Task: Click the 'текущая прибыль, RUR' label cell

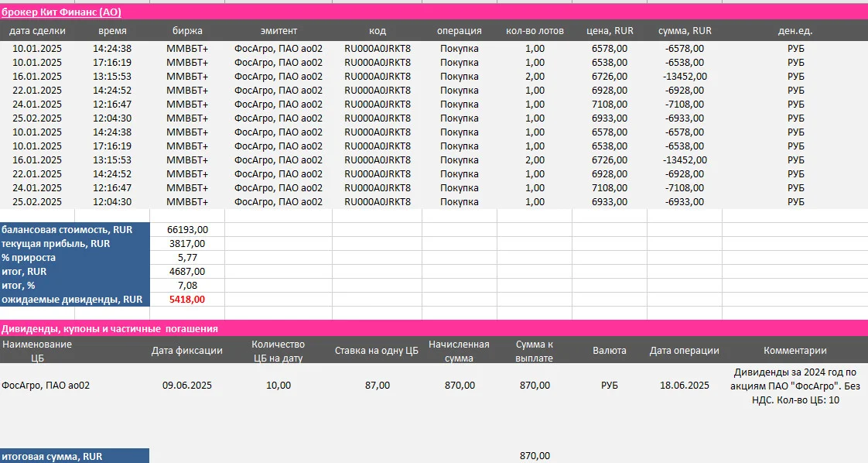Action: pos(75,244)
